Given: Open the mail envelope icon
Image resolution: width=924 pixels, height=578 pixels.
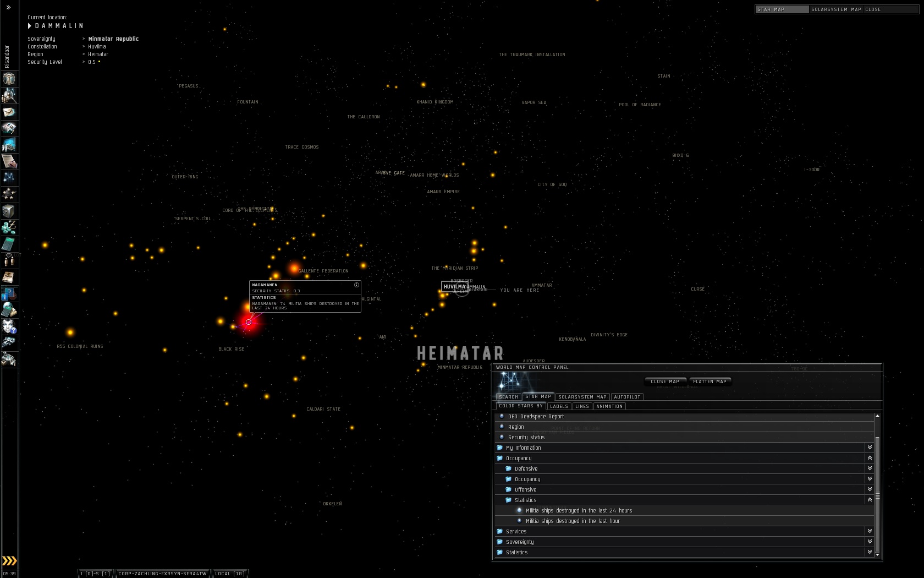Looking at the screenshot, I should (9, 112).
